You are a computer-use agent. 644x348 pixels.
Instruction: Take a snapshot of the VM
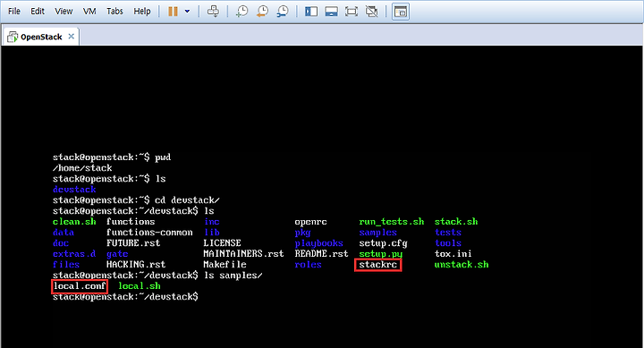point(241,12)
